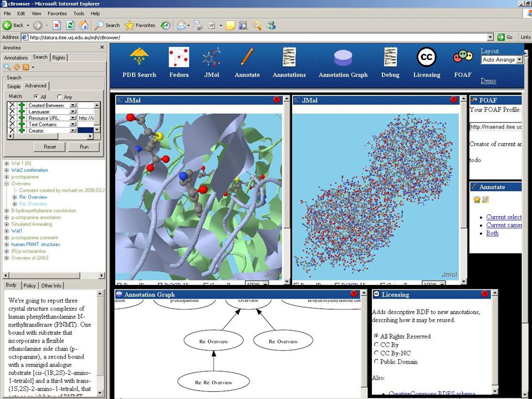Click the Annotate pencil icon
Image resolution: width=532 pixels, height=399 pixels.
click(x=247, y=57)
